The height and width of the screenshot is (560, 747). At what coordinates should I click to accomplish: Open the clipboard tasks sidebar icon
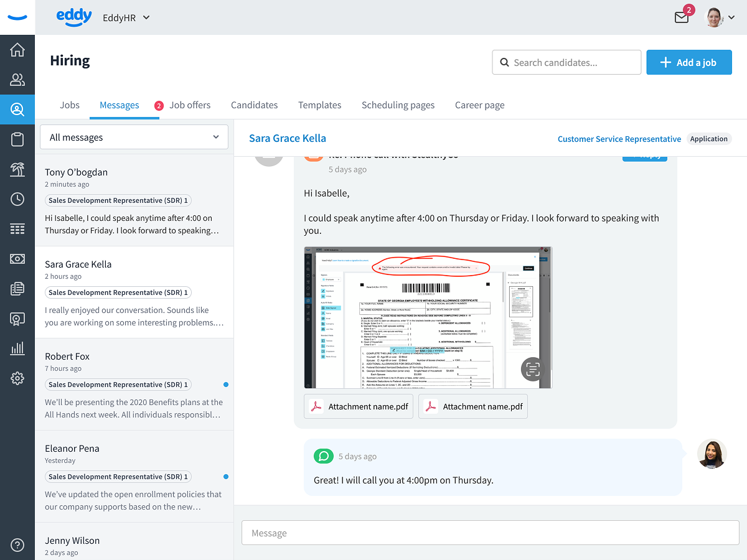pyautogui.click(x=17, y=139)
